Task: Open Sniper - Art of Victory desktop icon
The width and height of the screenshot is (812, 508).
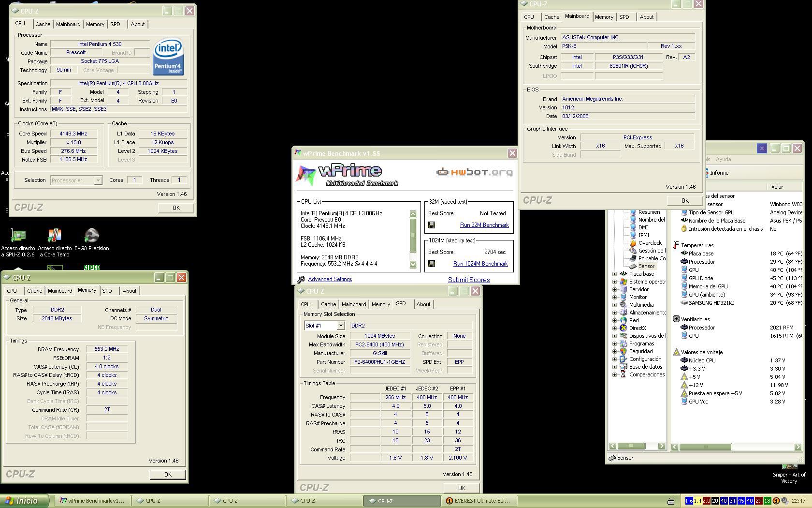Action: (x=789, y=474)
